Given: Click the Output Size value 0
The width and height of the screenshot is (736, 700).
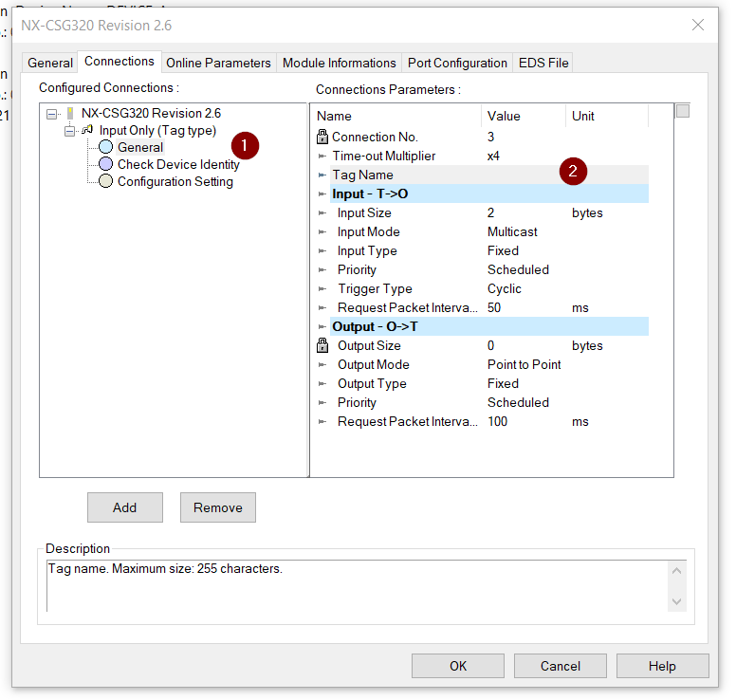Looking at the screenshot, I should click(490, 346).
